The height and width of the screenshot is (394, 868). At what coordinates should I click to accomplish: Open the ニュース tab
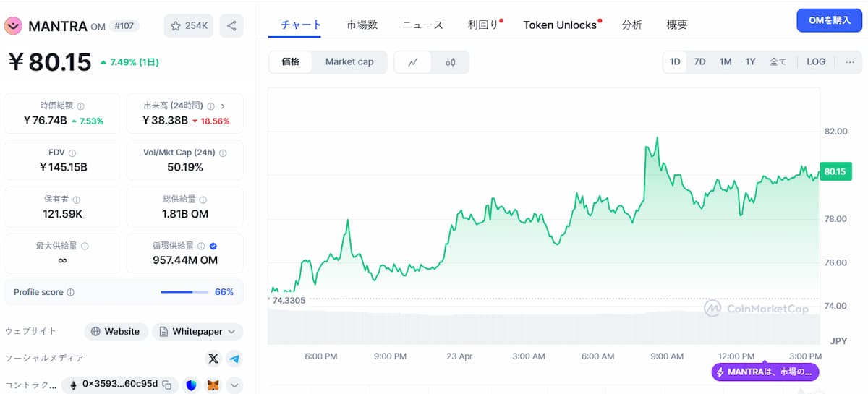coord(422,25)
